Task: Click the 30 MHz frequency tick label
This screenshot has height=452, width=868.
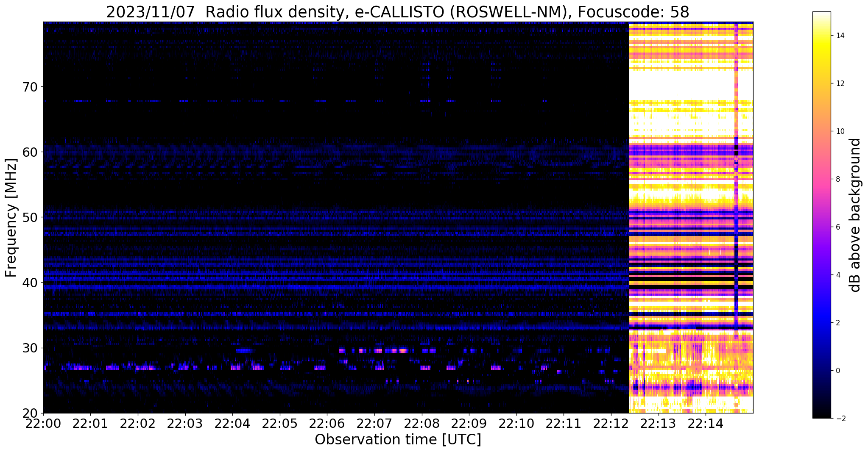Action: [x=30, y=348]
